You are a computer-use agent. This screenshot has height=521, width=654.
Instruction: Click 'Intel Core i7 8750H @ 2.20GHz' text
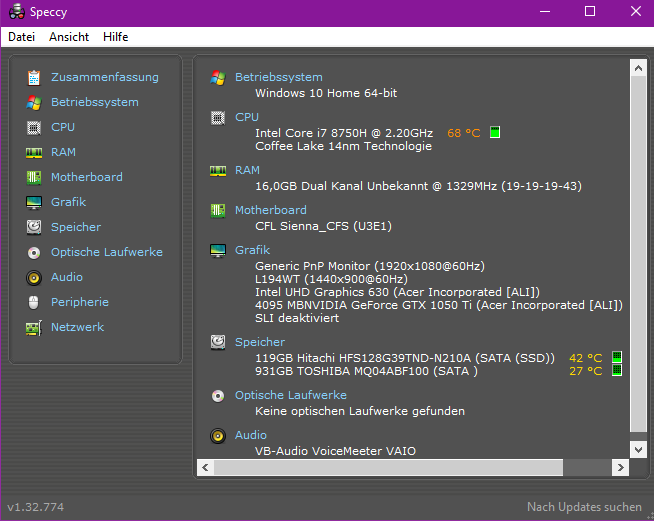(x=344, y=133)
